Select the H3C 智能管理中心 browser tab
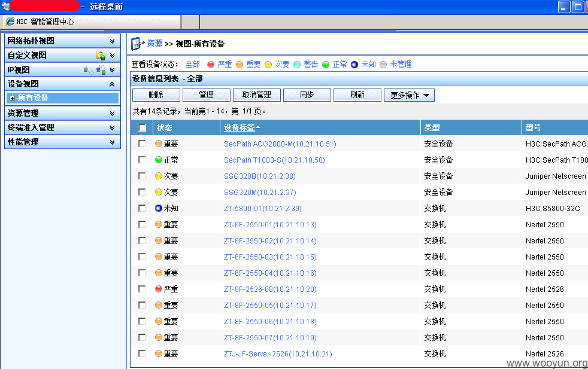The image size is (588, 369). click(x=92, y=22)
